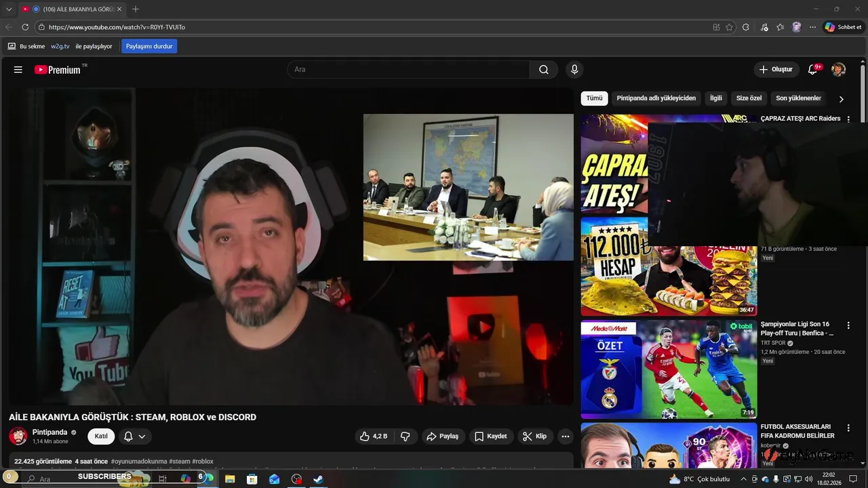Open options for Şampiyonlar Ligi Son 16 video
Viewport: 868px width, 488px height.
[848, 325]
